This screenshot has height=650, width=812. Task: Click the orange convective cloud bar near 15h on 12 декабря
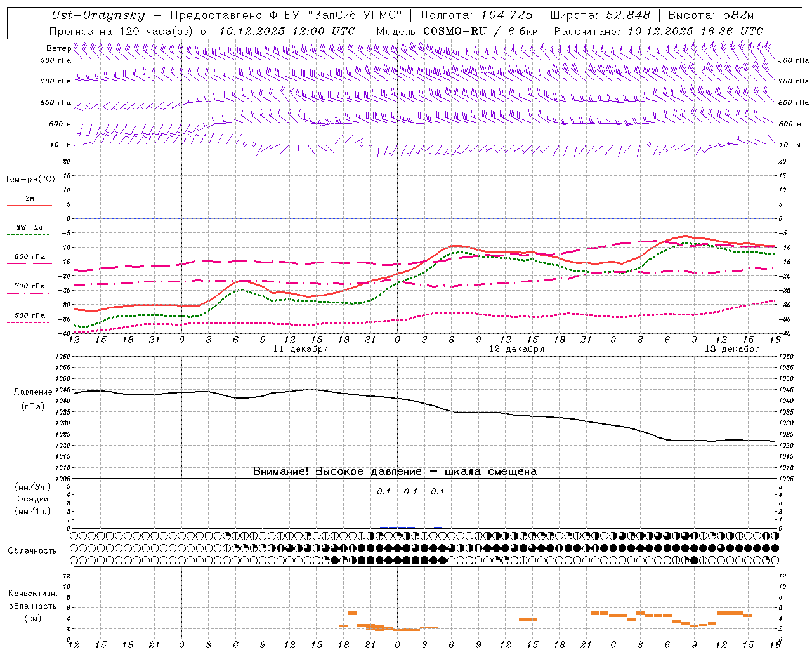point(528,619)
